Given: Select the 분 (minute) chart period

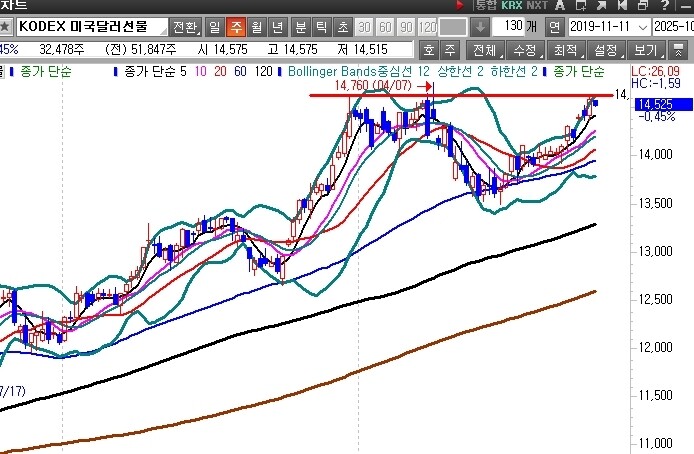Looking at the screenshot, I should [301, 27].
